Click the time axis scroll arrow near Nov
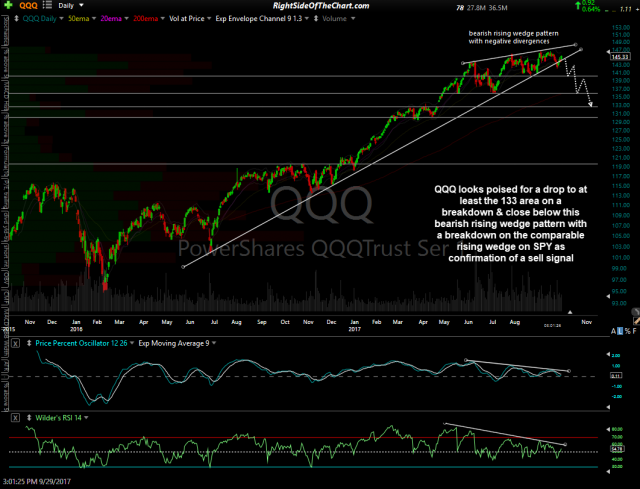The image size is (640, 489). (x=570, y=312)
